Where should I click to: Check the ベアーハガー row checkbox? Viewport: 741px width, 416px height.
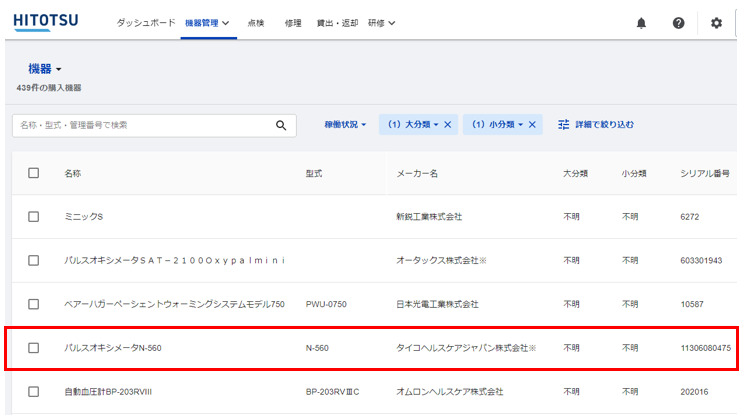(34, 304)
